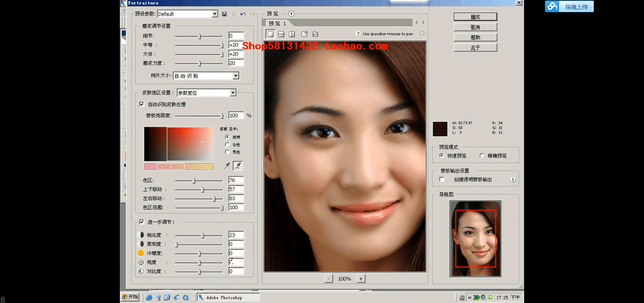Viewport: 644px width, 303px height.
Task: Select the horizontal split preview layout icon
Action: point(281,34)
